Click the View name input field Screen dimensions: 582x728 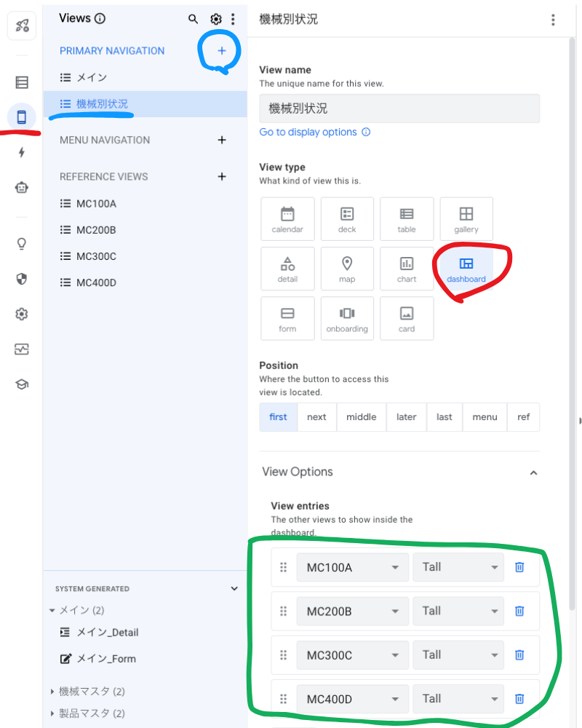[399, 108]
